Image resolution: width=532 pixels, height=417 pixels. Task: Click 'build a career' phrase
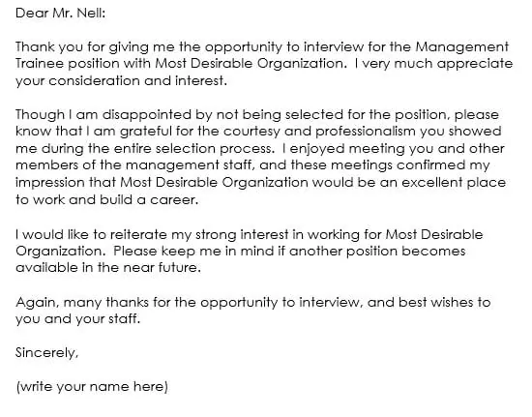(148, 200)
